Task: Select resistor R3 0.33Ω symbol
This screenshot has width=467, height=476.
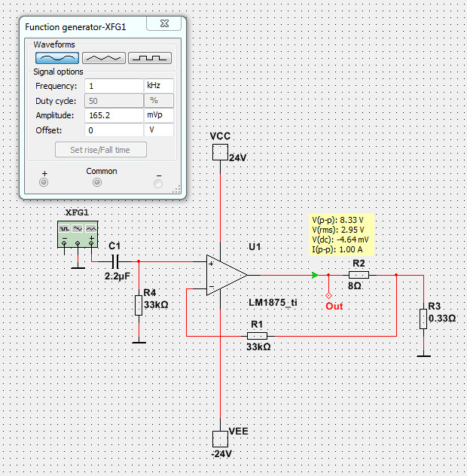Action: point(423,319)
